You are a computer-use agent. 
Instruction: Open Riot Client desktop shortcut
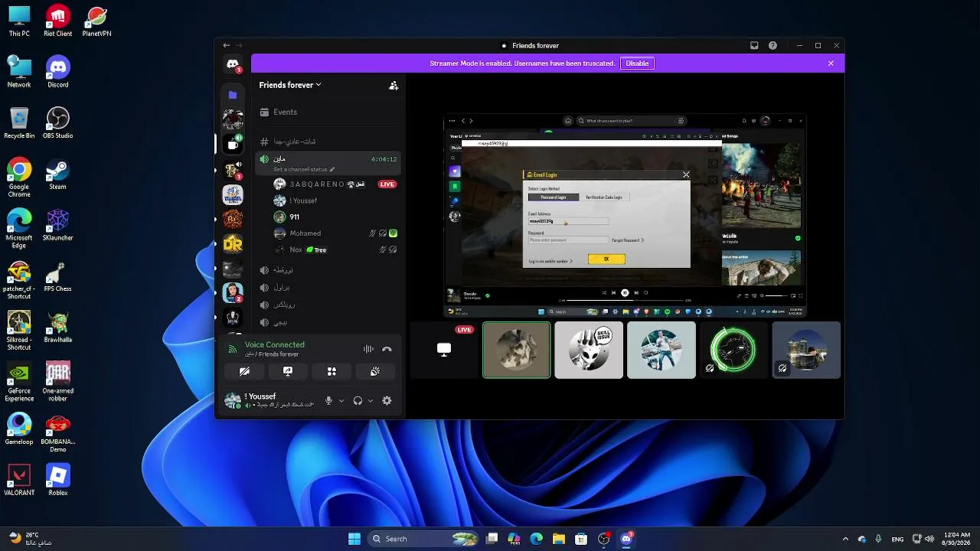58,21
